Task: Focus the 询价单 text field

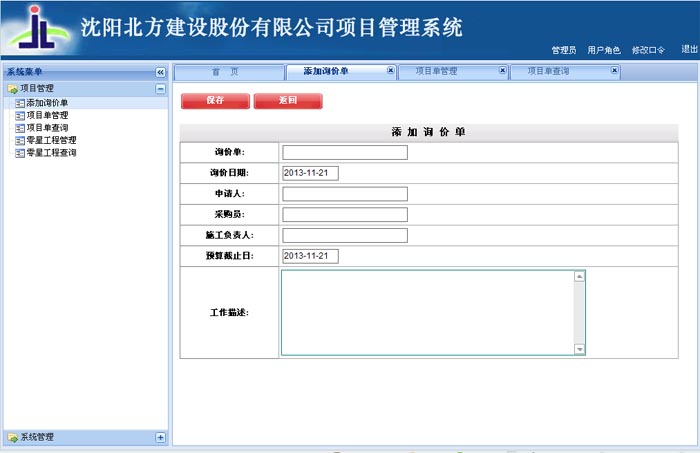Action: [x=345, y=153]
